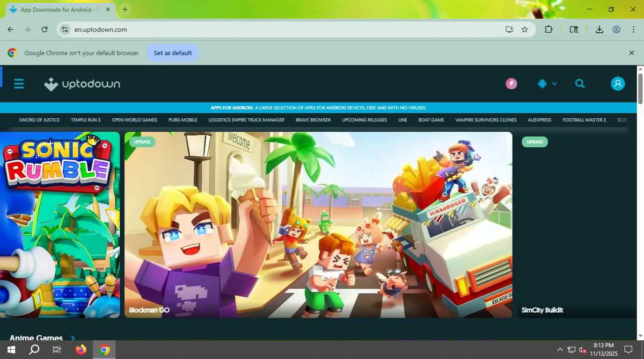Open the Upcoming Releases tag
The image size is (644, 359).
[x=365, y=120]
